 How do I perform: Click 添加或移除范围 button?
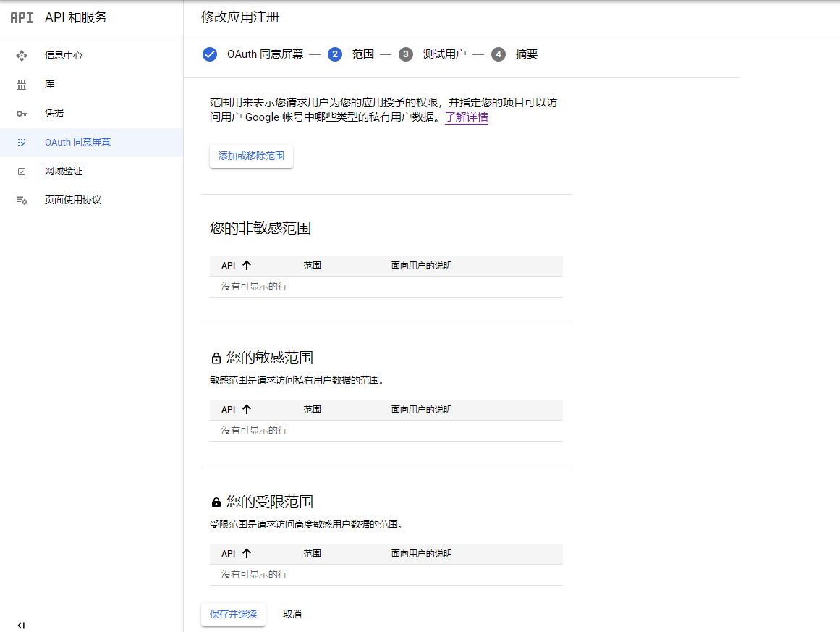251,156
